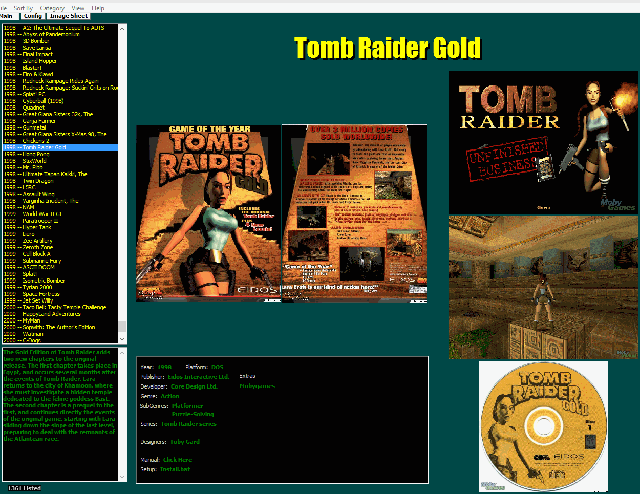Switch to the Config tab
This screenshot has width=640, height=494.
click(x=33, y=16)
